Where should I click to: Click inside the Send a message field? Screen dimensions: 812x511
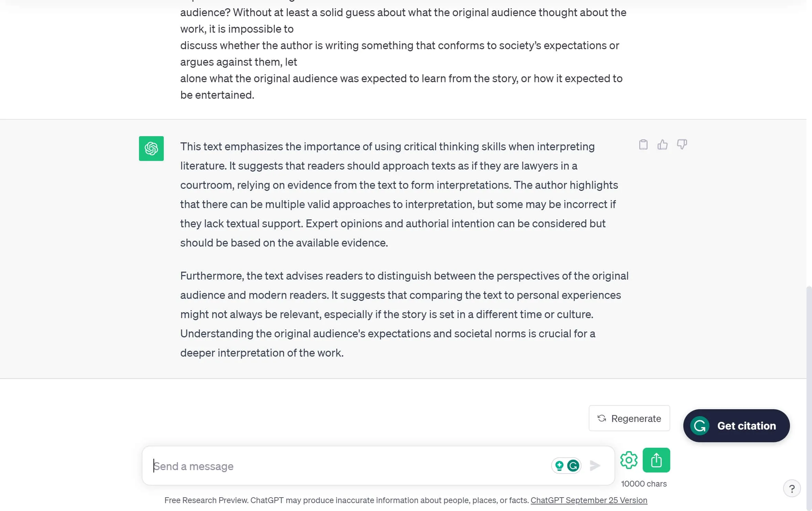click(x=310, y=466)
